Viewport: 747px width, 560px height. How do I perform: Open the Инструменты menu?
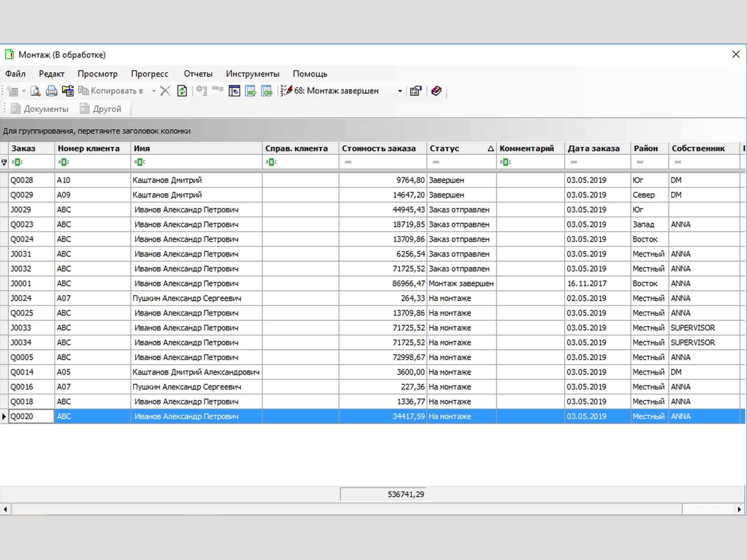click(253, 74)
